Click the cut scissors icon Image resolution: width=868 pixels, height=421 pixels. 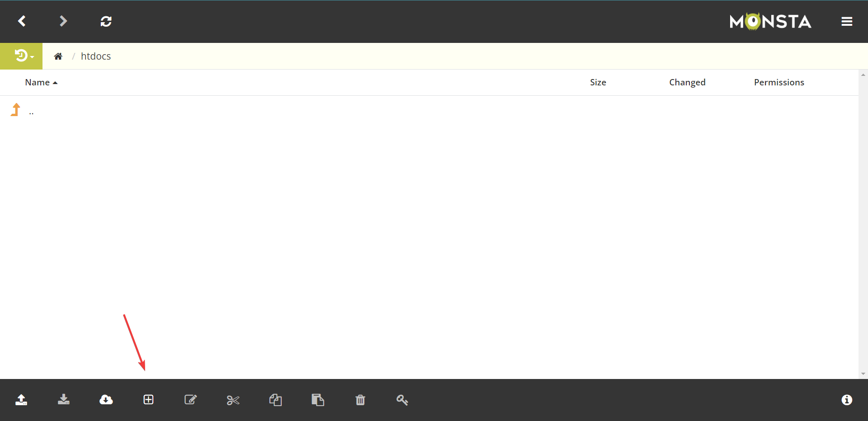[x=233, y=400]
